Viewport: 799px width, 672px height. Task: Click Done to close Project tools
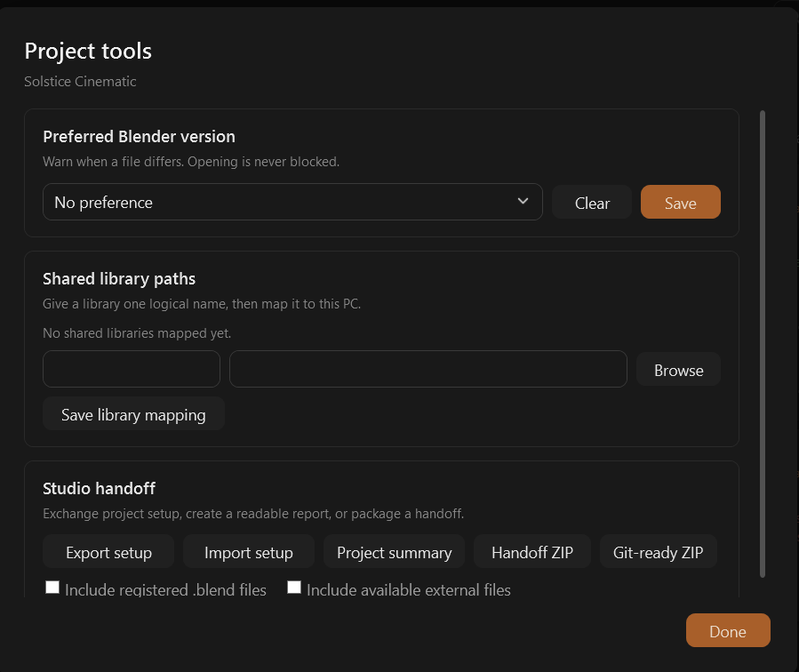pos(728,631)
